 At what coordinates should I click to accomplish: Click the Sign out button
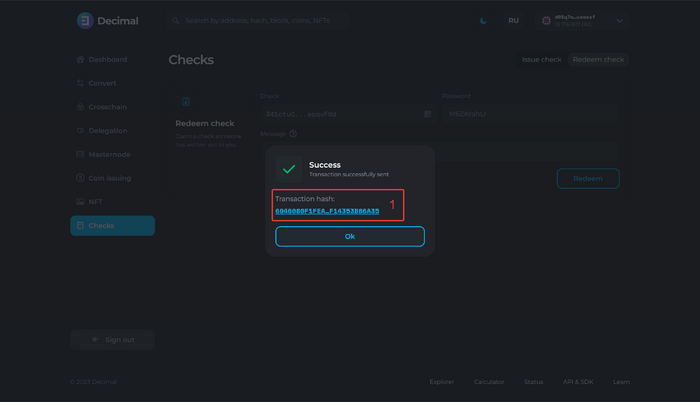pos(112,339)
